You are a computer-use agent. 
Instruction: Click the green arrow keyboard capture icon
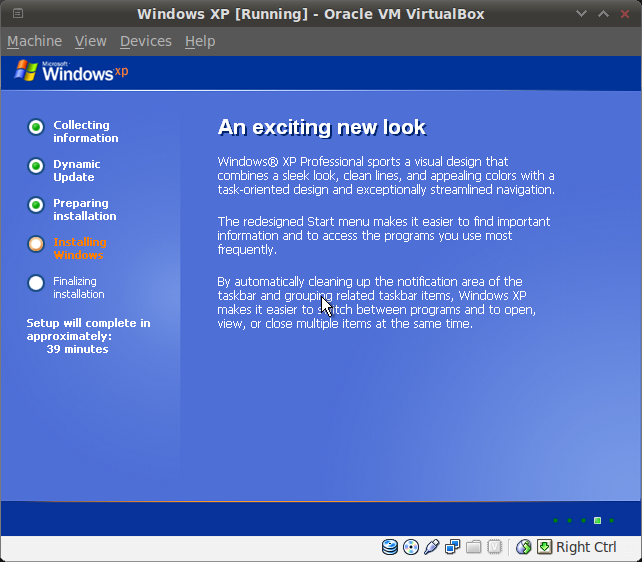point(544,547)
